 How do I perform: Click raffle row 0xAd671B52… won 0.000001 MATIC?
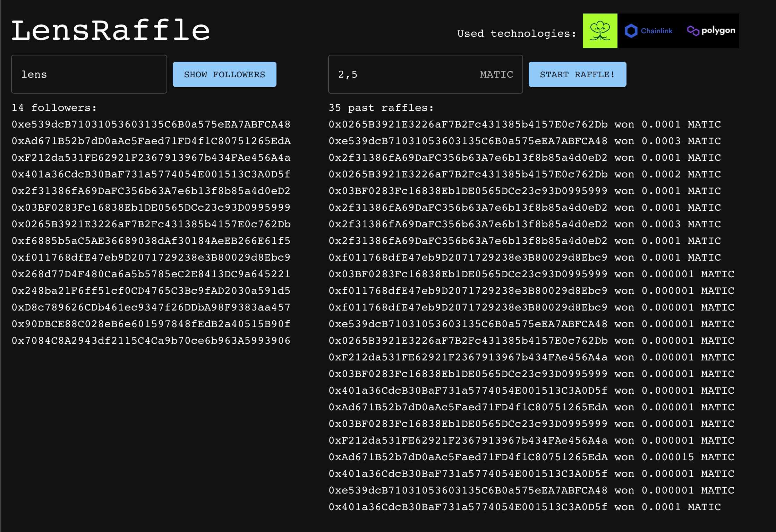531,407
